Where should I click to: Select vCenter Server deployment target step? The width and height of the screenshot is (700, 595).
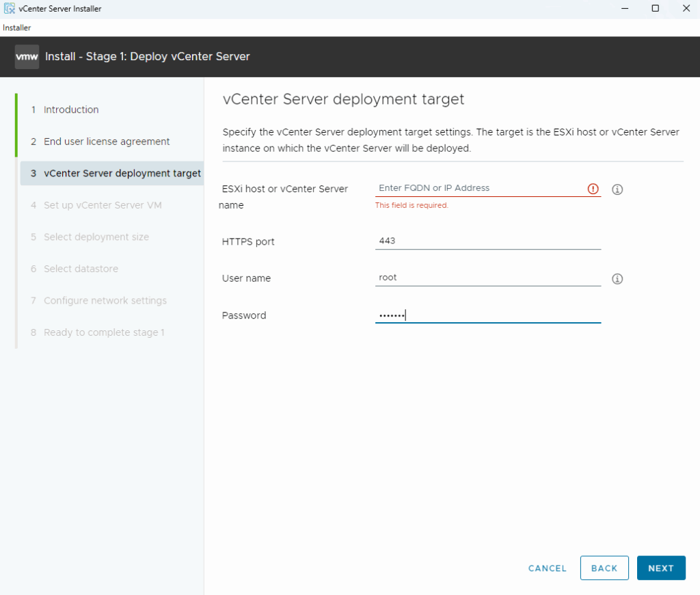[112, 173]
